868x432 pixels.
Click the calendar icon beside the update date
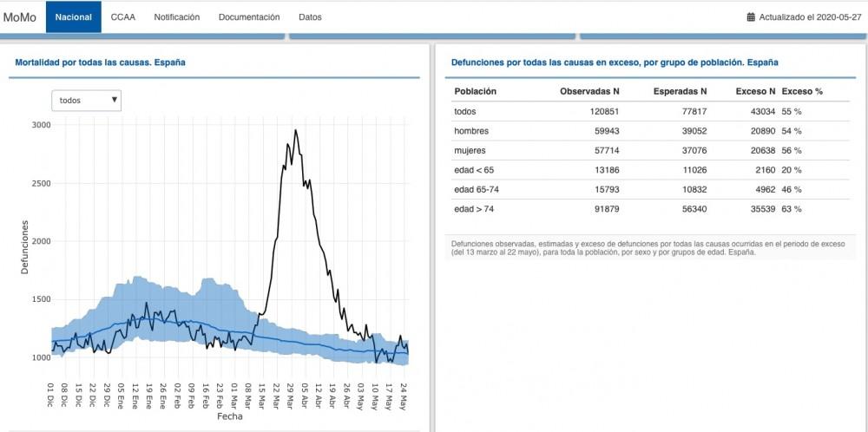pos(751,17)
